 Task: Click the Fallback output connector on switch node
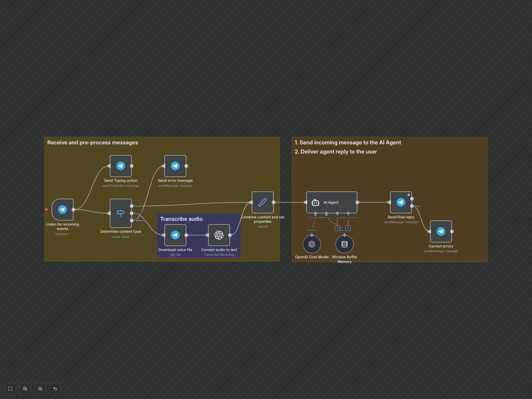coord(132,221)
